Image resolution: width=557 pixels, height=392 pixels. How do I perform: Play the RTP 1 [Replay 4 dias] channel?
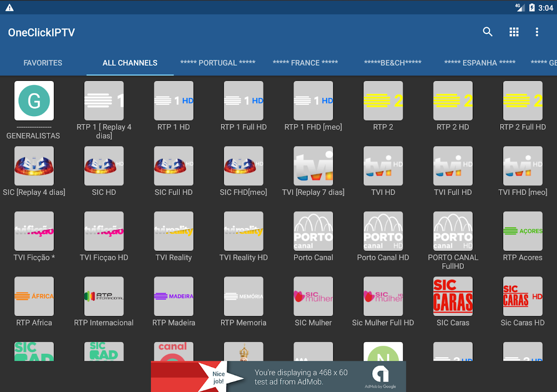coord(104,100)
